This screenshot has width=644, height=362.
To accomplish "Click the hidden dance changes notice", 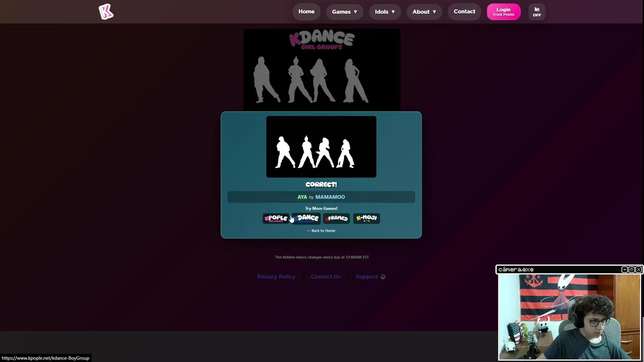I will click(x=322, y=257).
